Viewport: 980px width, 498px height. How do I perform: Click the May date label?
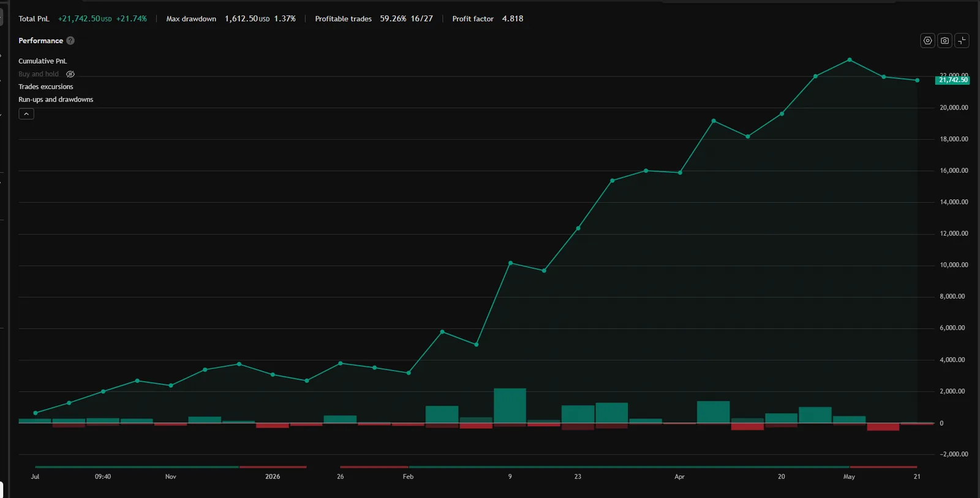849,477
